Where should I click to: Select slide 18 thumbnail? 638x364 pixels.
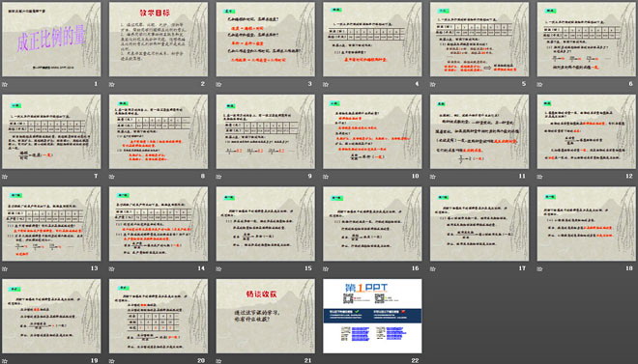[587, 224]
